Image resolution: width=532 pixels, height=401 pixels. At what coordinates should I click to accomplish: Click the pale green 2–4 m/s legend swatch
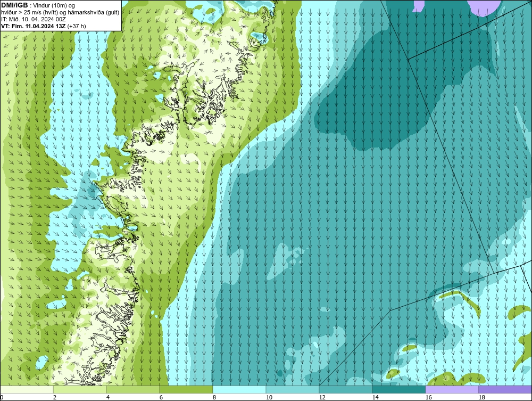coord(80,389)
